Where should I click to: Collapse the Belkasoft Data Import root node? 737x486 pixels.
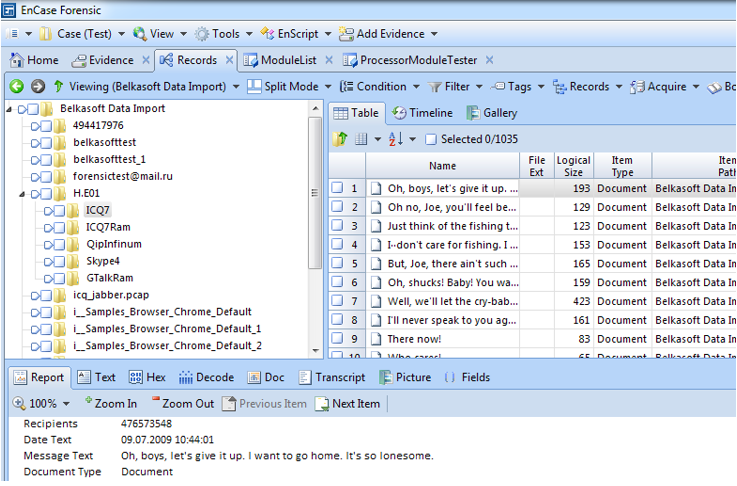(9, 109)
